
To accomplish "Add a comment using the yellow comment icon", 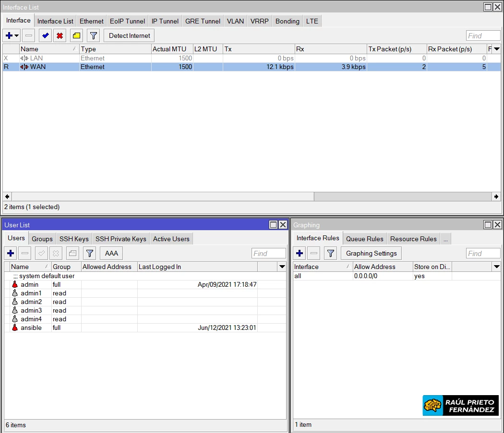I will 76,35.
